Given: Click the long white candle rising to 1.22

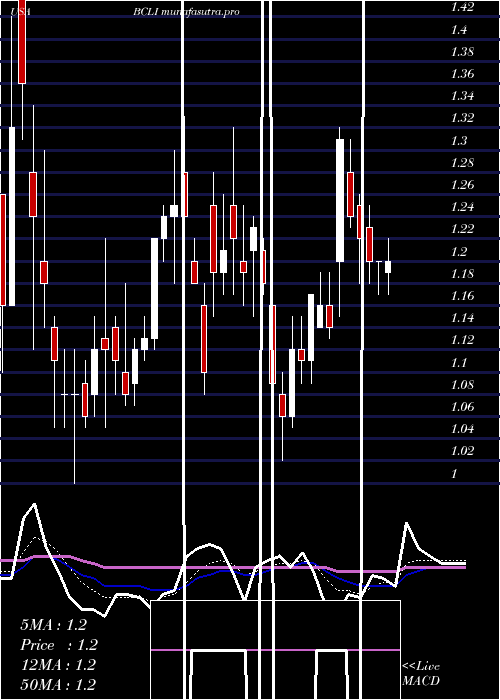Looking at the screenshot, I should tap(154, 288).
